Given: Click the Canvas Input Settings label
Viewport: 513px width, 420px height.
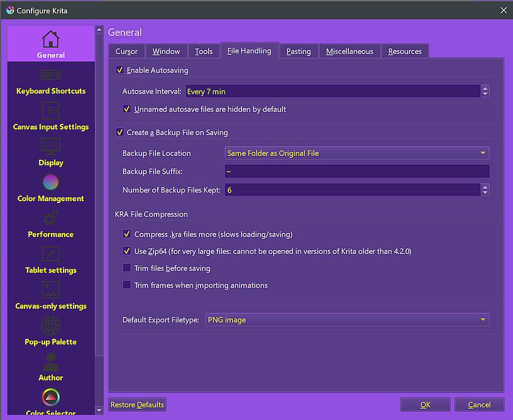Looking at the screenshot, I should tap(51, 127).
